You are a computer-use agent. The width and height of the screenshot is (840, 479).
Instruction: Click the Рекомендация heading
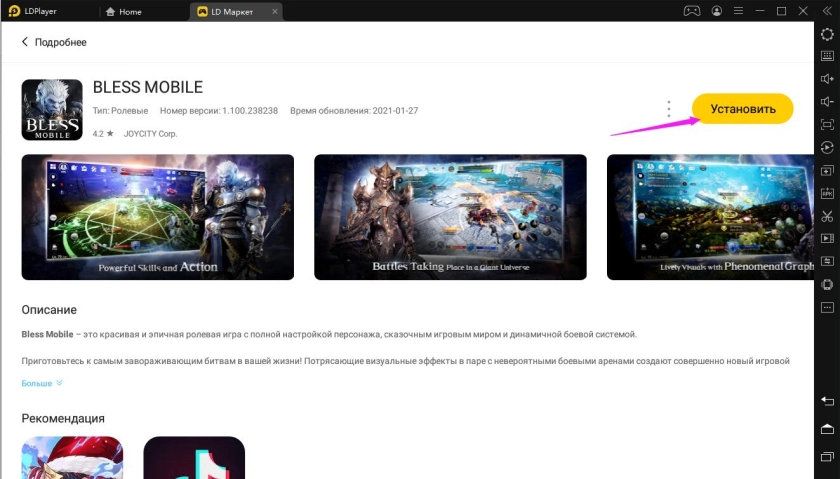tap(63, 418)
